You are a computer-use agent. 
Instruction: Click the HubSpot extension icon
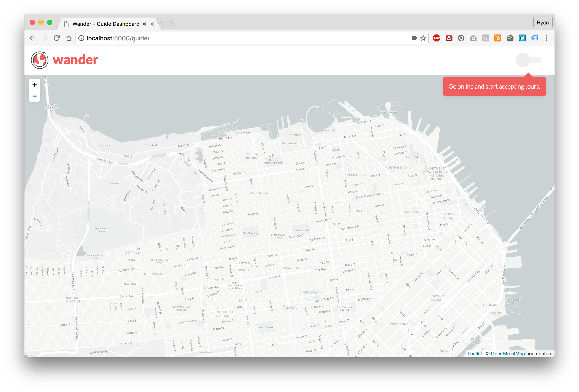pyautogui.click(x=498, y=38)
